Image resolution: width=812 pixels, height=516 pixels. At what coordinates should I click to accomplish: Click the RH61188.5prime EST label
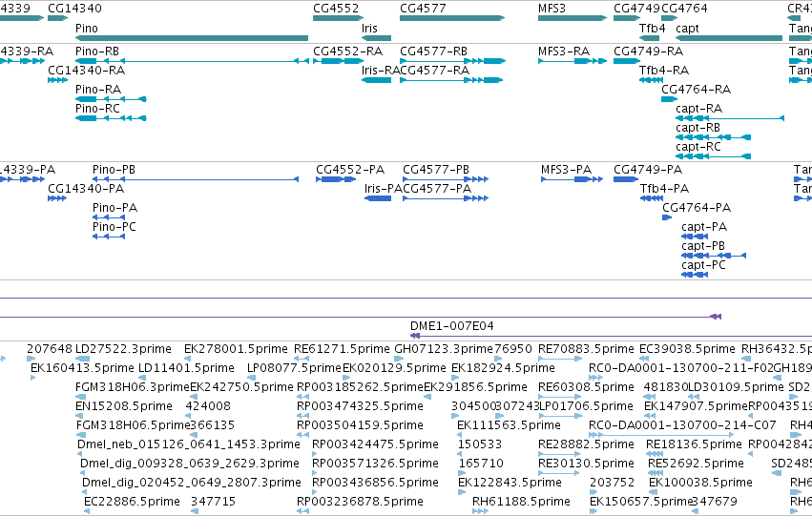click(521, 501)
